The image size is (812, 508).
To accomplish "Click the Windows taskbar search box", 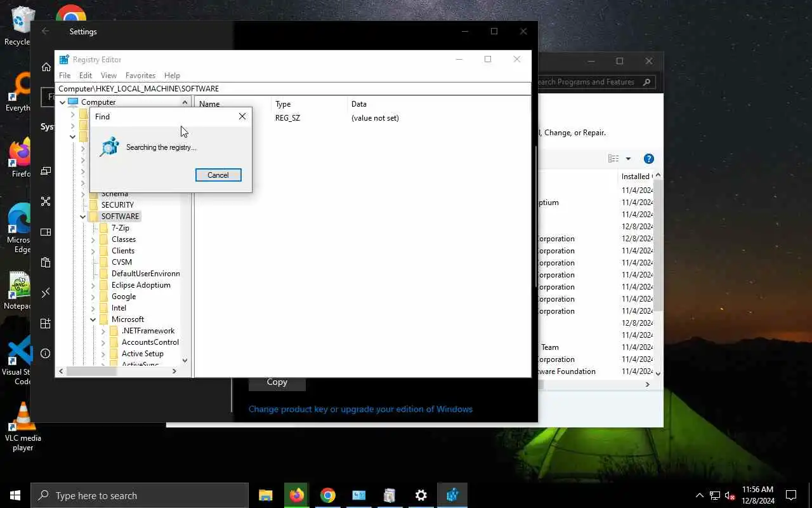I will (140, 495).
